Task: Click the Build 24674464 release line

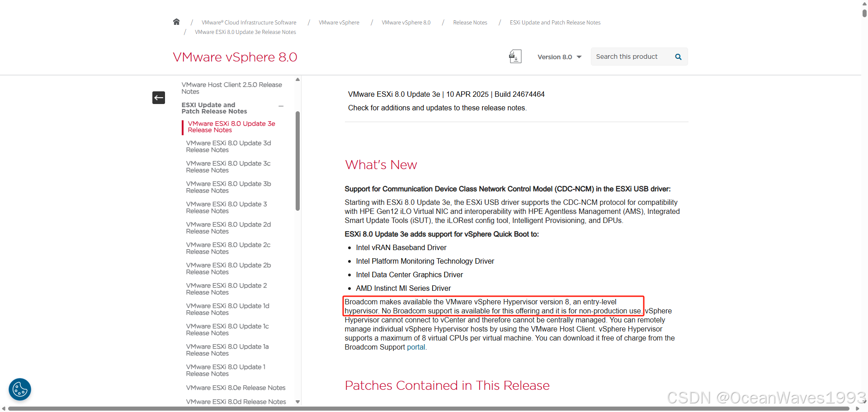Action: 446,95
